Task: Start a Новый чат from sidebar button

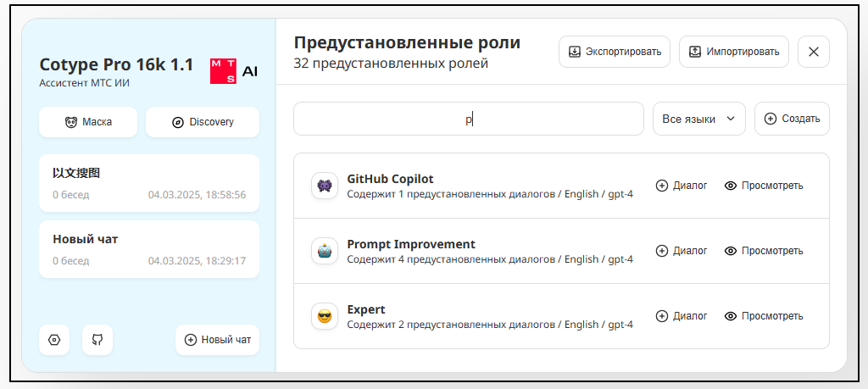Action: [x=217, y=340]
